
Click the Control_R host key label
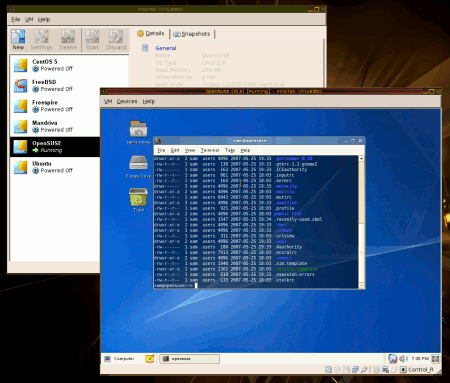[x=421, y=369]
